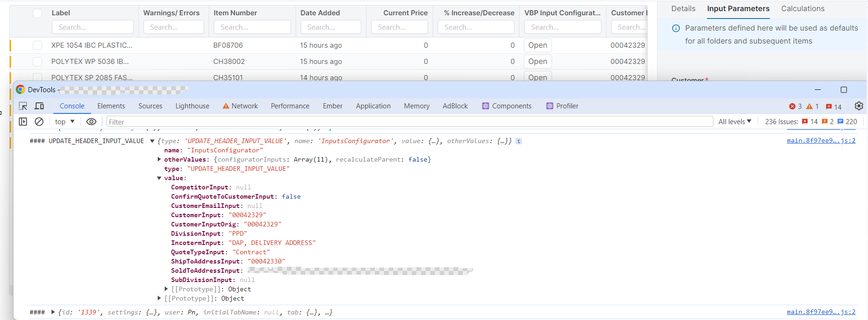Create live expression with eye icon
The width and height of the screenshot is (868, 320).
tap(91, 121)
